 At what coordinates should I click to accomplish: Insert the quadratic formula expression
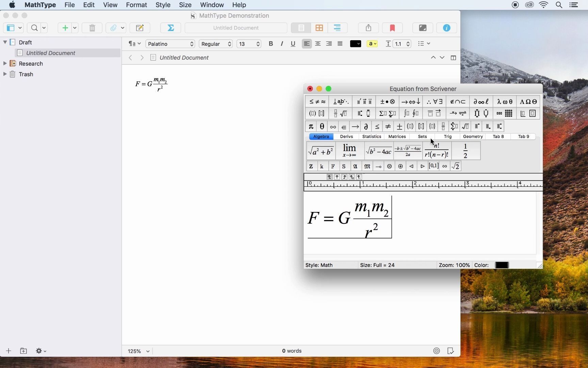(x=408, y=151)
